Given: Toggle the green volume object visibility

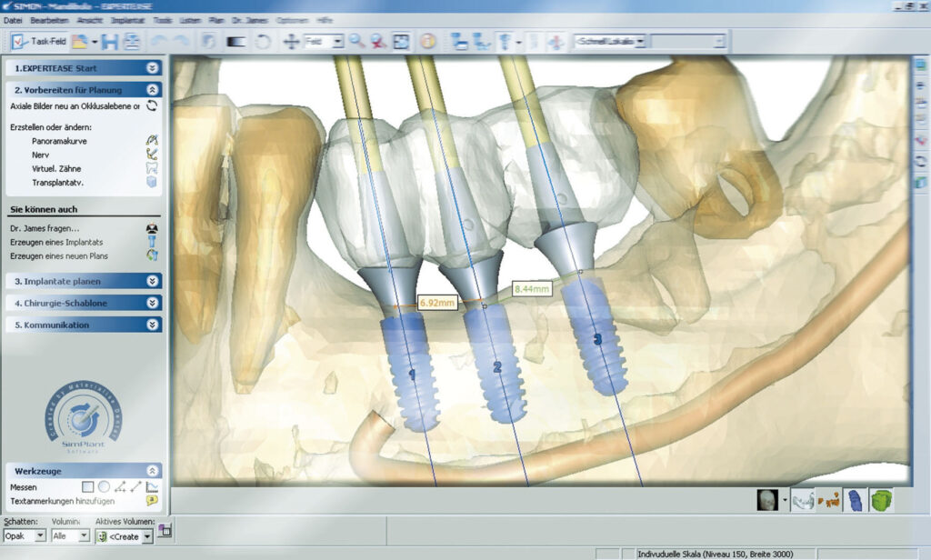Looking at the screenshot, I should [x=881, y=500].
